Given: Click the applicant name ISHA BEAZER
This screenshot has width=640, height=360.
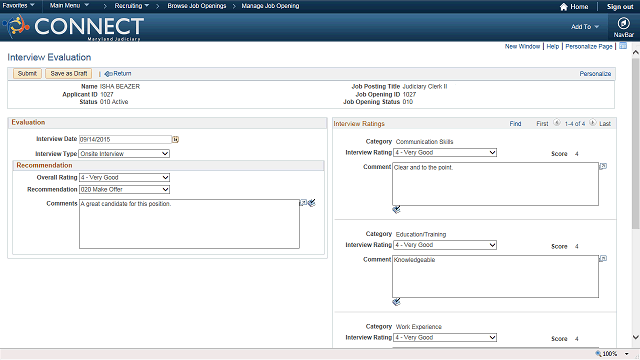Looking at the screenshot, I should pyautogui.click(x=120, y=87).
